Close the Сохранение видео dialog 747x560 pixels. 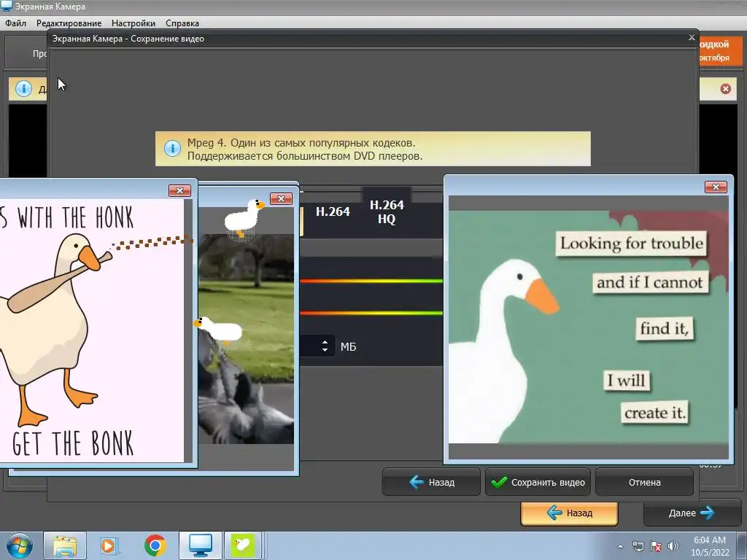692,38
